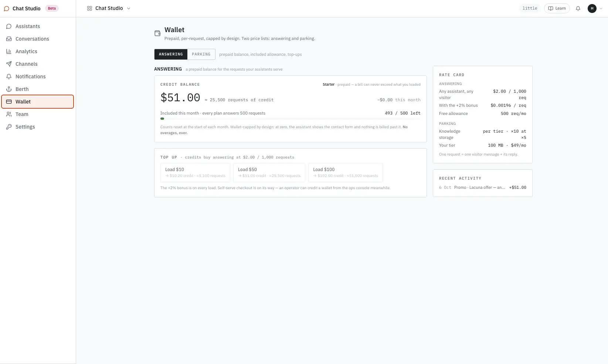The height and width of the screenshot is (364, 608).
Task: Click the included allowance progress bar
Action: click(290, 119)
